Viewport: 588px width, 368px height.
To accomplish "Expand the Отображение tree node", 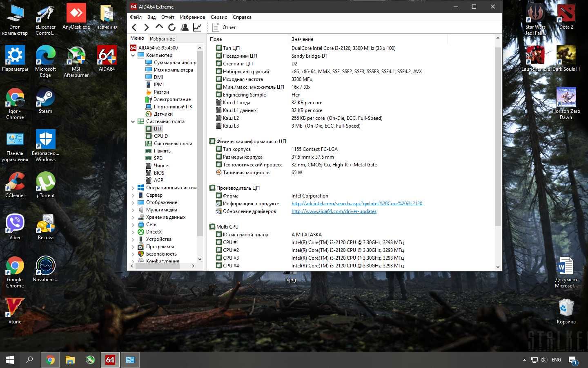I will pos(133,203).
